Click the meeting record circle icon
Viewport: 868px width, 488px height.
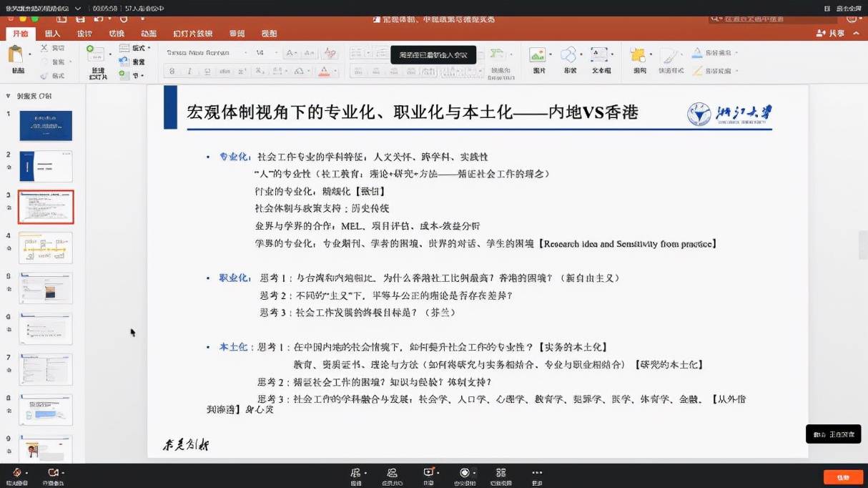464,472
